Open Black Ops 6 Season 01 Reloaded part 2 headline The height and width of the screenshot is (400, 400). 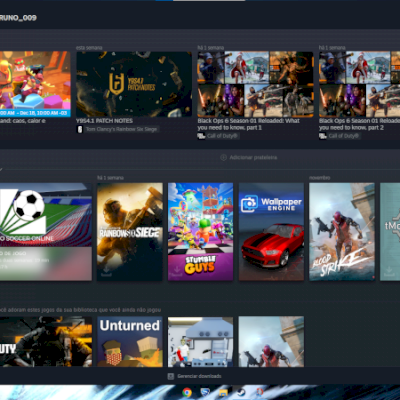359,124
